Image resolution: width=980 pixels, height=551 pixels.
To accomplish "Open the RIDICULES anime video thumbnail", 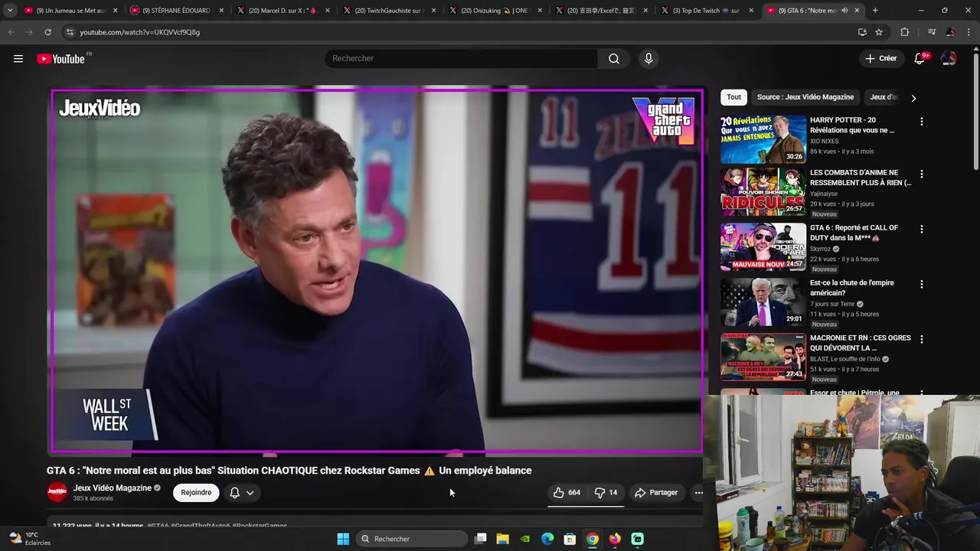I will coord(763,192).
